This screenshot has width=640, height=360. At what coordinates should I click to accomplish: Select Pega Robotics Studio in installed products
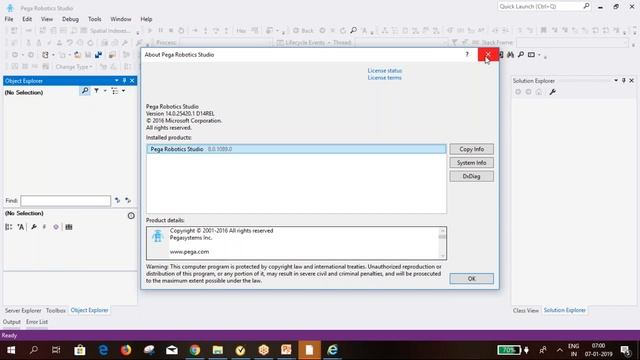pyautogui.click(x=296, y=149)
